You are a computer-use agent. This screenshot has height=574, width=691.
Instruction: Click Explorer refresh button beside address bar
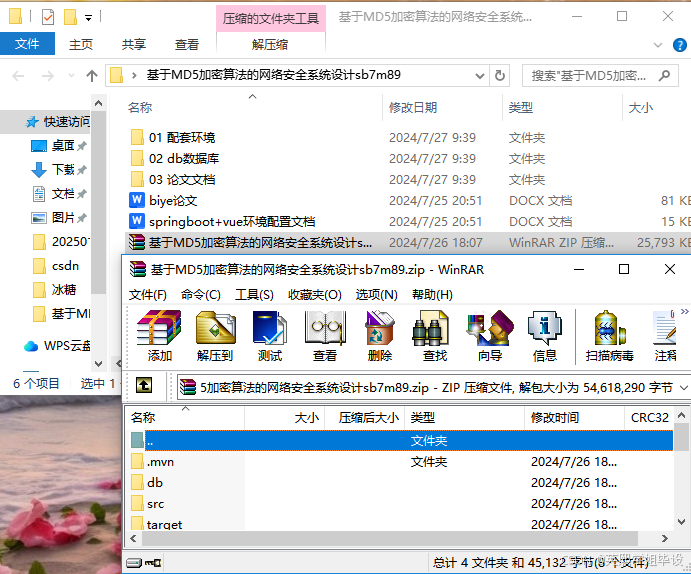tap(500, 76)
